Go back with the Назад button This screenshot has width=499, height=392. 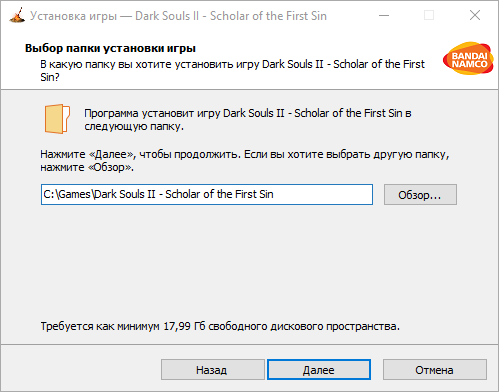[213, 370]
